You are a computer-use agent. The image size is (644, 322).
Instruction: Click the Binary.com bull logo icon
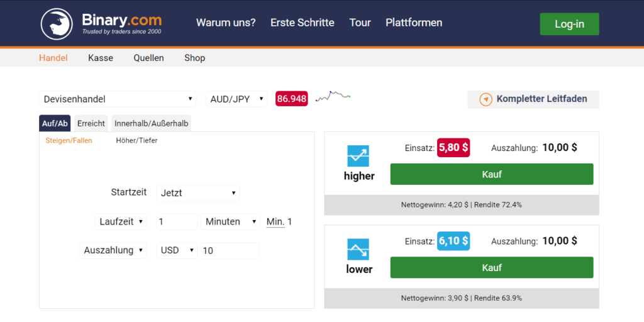tap(57, 25)
